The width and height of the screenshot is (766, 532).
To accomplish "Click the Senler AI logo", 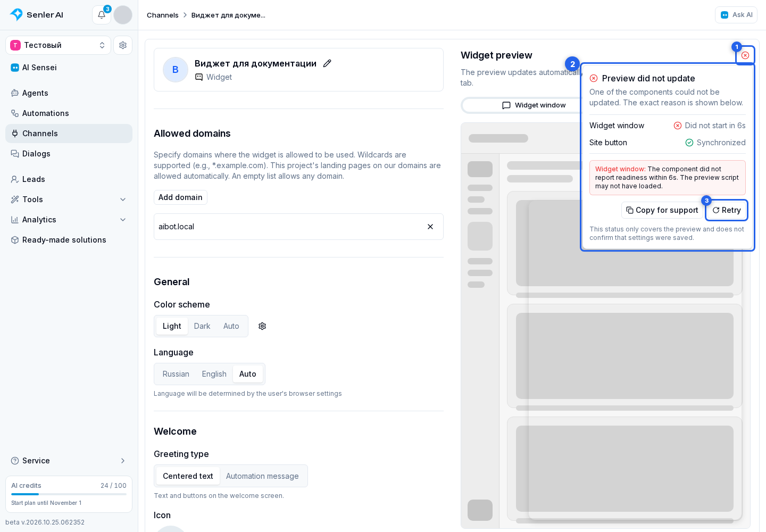I will 37,15.
